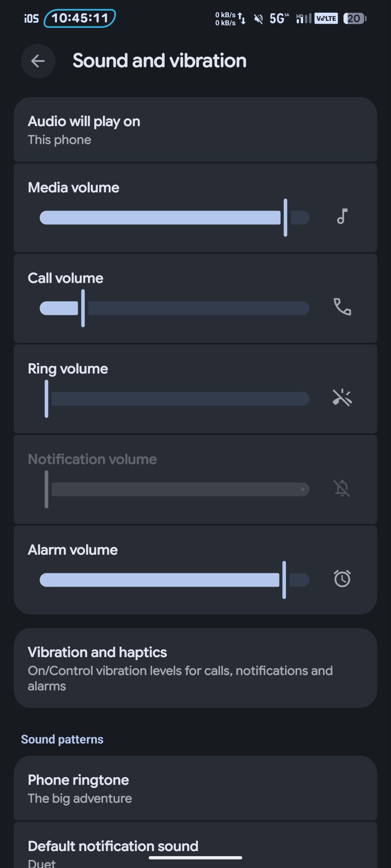Click middle of Call volume slider track
Image resolution: width=391 pixels, height=868 pixels.
coord(174,308)
